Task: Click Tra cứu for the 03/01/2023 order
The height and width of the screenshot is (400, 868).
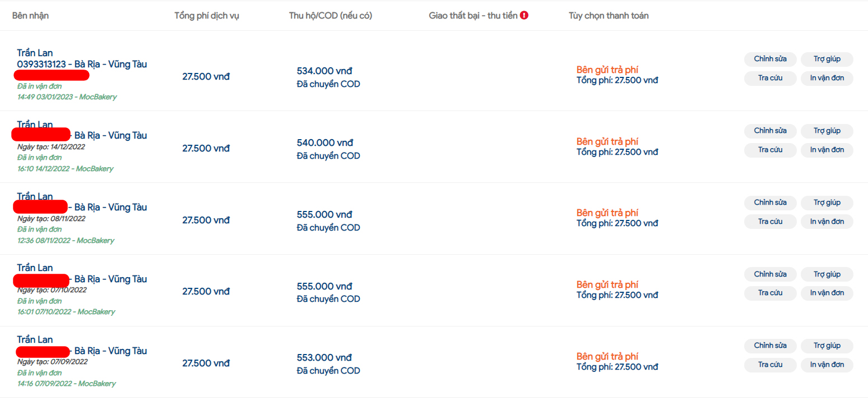Action: coord(770,78)
